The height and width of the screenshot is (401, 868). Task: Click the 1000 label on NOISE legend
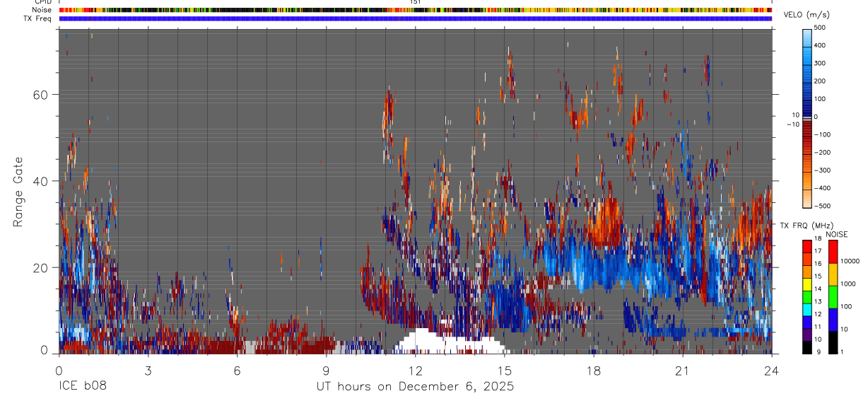pos(848,284)
